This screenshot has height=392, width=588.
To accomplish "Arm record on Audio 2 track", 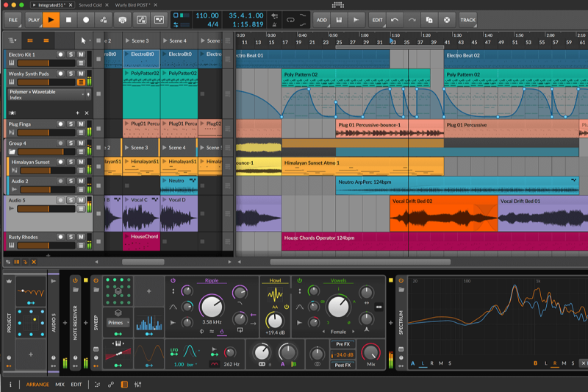I will coord(60,181).
